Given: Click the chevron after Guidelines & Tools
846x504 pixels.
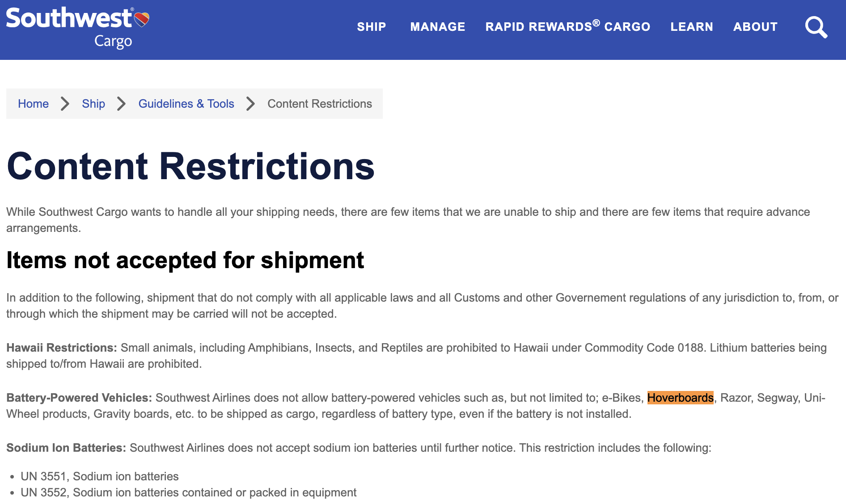Looking at the screenshot, I should pyautogui.click(x=251, y=104).
